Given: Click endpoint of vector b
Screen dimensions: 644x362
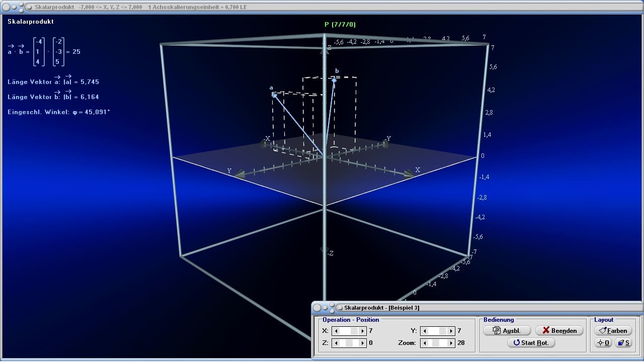Looking at the screenshot, I should click(x=334, y=79).
